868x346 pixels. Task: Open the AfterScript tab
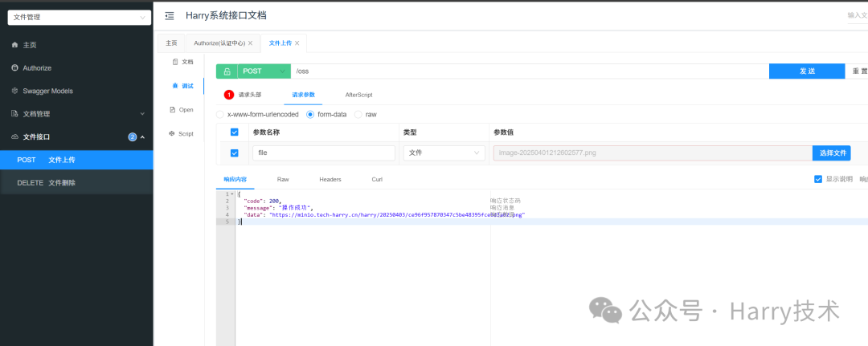358,95
